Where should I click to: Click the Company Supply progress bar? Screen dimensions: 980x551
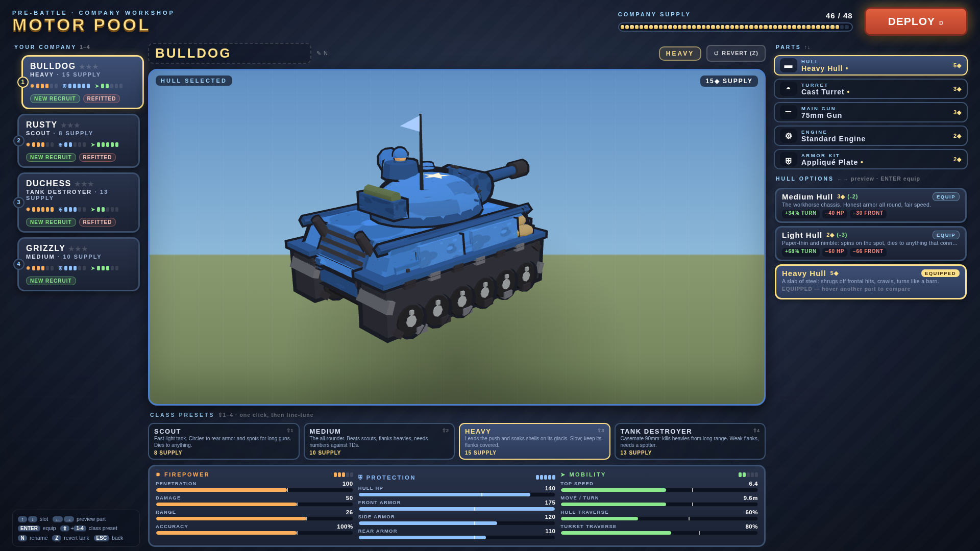[x=735, y=27]
